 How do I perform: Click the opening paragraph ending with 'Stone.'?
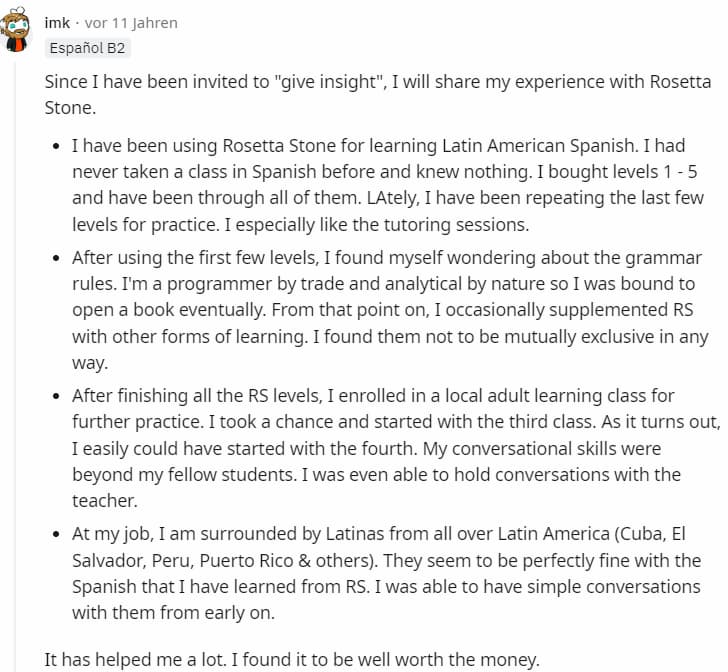pos(378,95)
